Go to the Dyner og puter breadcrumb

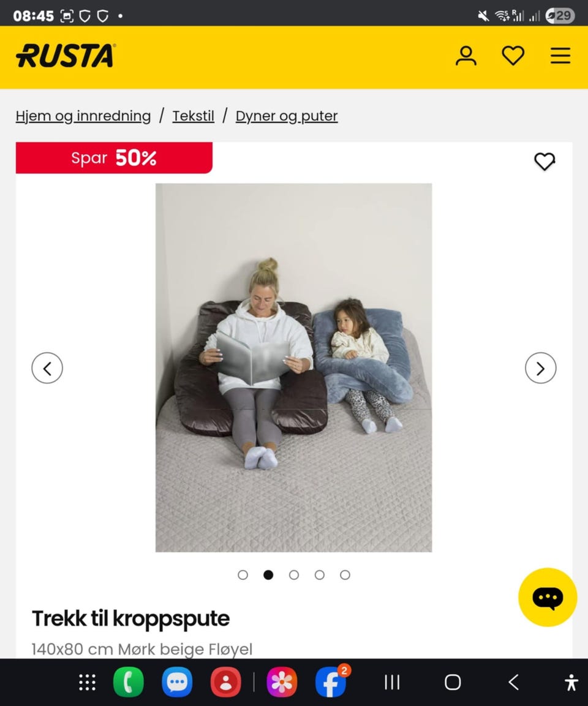coord(287,116)
